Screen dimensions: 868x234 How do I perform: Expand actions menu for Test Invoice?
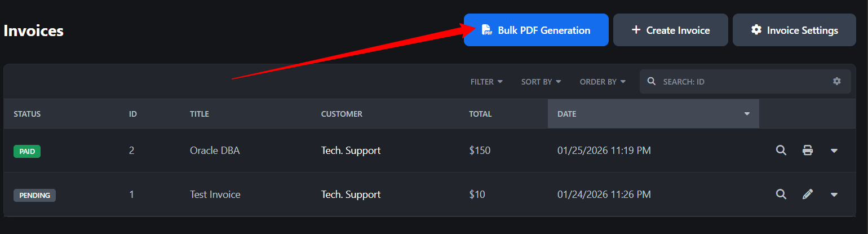point(834,195)
